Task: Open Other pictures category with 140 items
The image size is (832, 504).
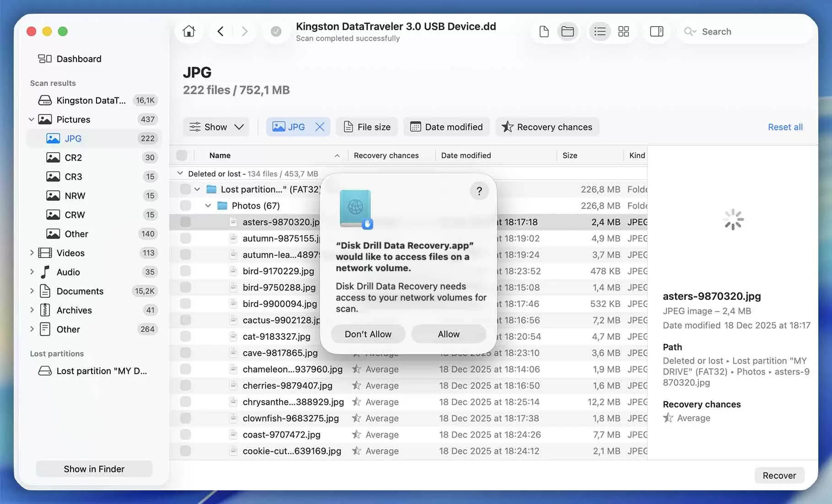Action: (93, 234)
